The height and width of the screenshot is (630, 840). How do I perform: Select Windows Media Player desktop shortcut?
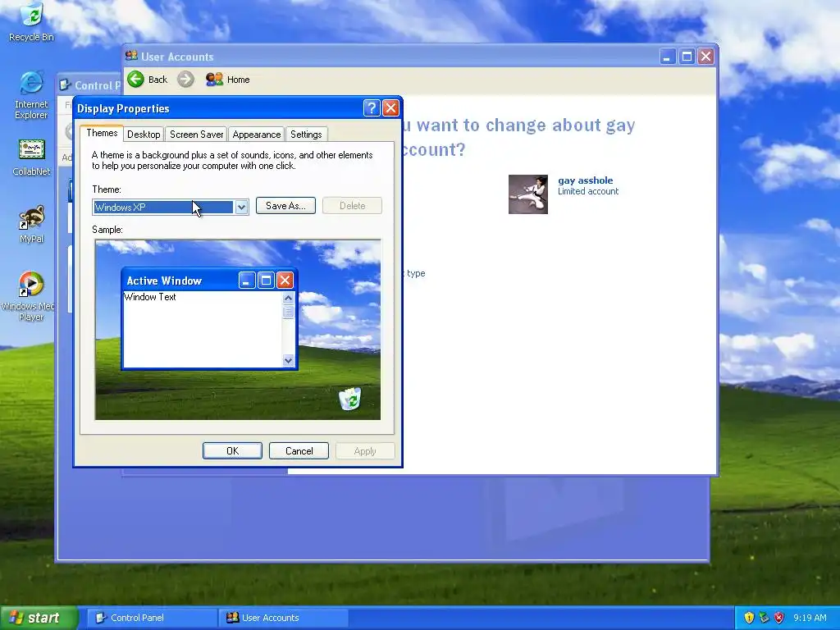coord(29,295)
